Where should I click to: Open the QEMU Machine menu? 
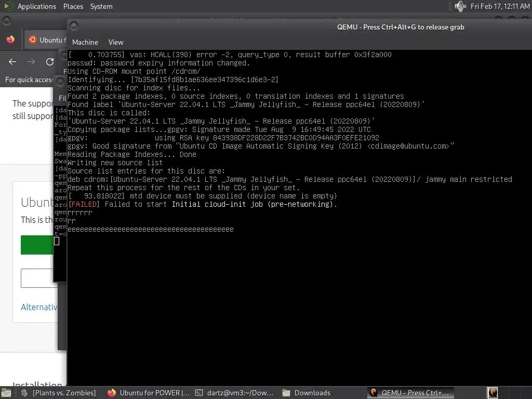click(x=85, y=42)
